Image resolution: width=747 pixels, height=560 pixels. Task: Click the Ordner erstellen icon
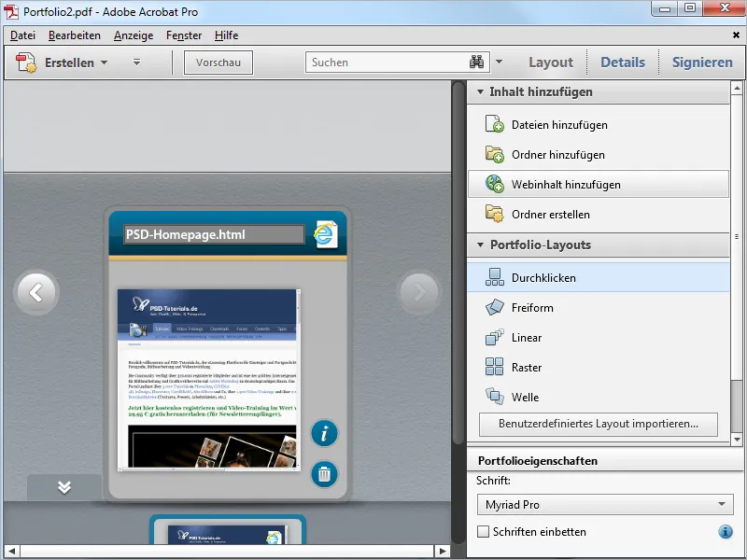tap(495, 214)
